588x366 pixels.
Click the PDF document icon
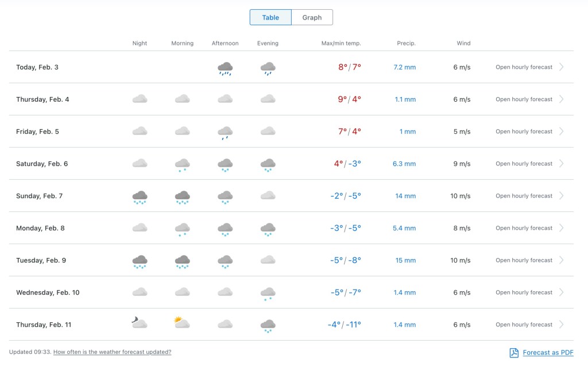(x=514, y=352)
